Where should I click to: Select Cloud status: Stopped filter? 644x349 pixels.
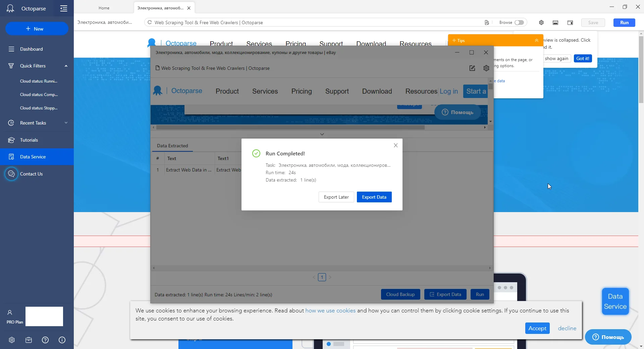39,108
